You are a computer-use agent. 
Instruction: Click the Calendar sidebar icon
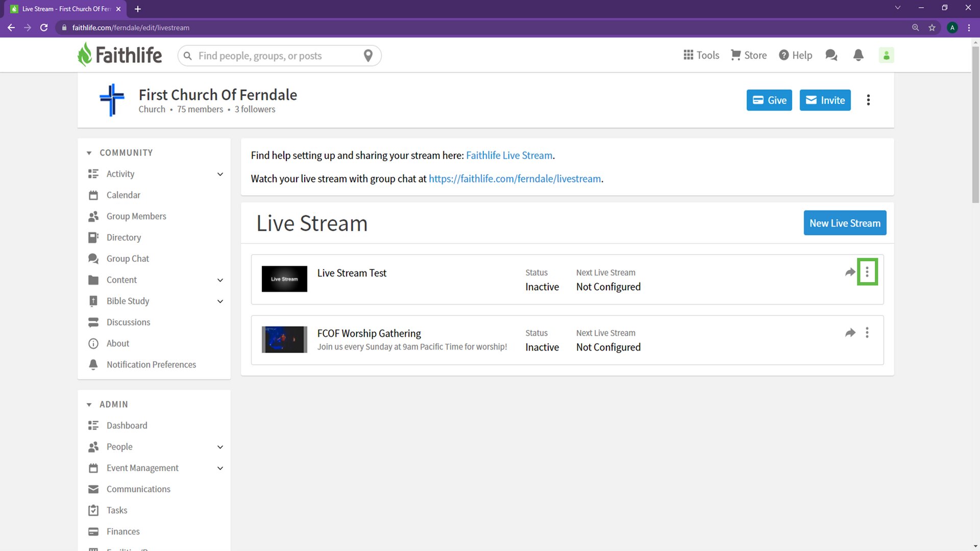pos(93,195)
